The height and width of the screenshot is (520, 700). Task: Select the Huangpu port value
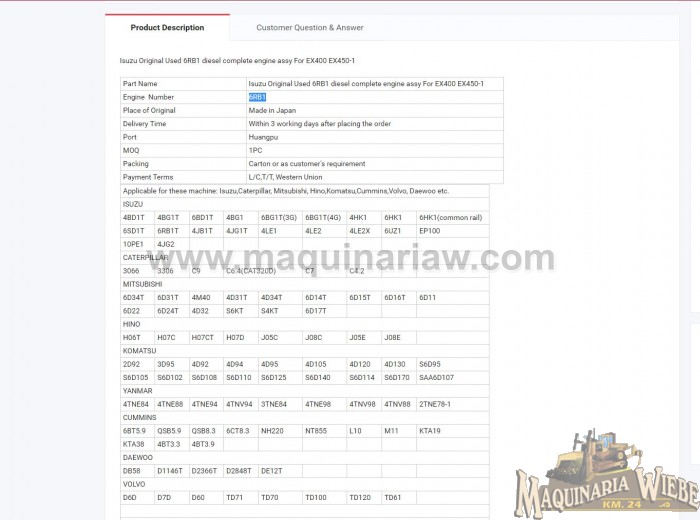pyautogui.click(x=264, y=137)
